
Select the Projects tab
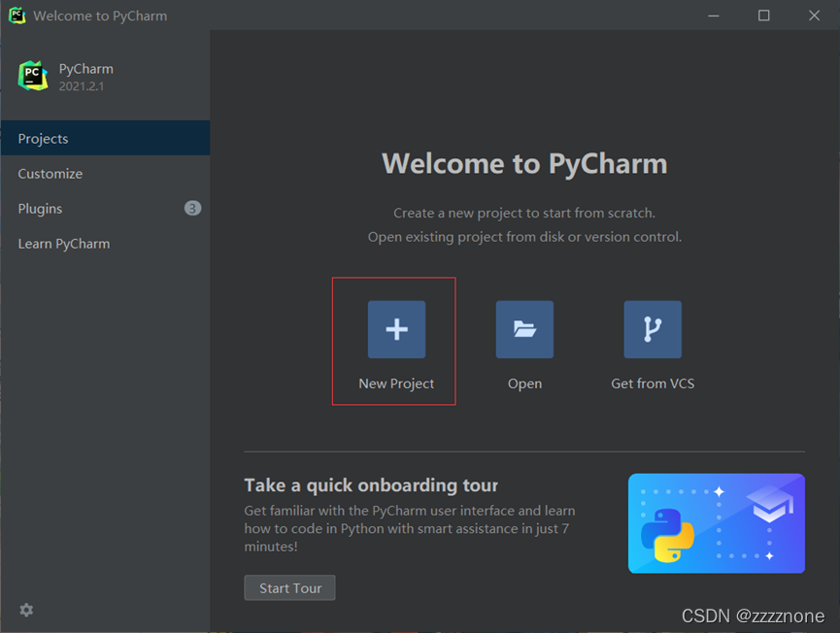(106, 138)
